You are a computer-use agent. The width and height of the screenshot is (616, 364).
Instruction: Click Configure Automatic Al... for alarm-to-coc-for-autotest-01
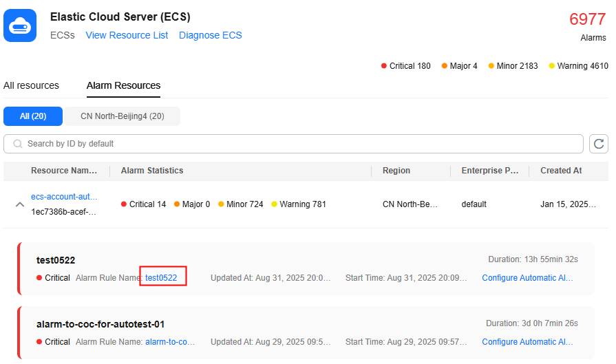pyautogui.click(x=527, y=342)
